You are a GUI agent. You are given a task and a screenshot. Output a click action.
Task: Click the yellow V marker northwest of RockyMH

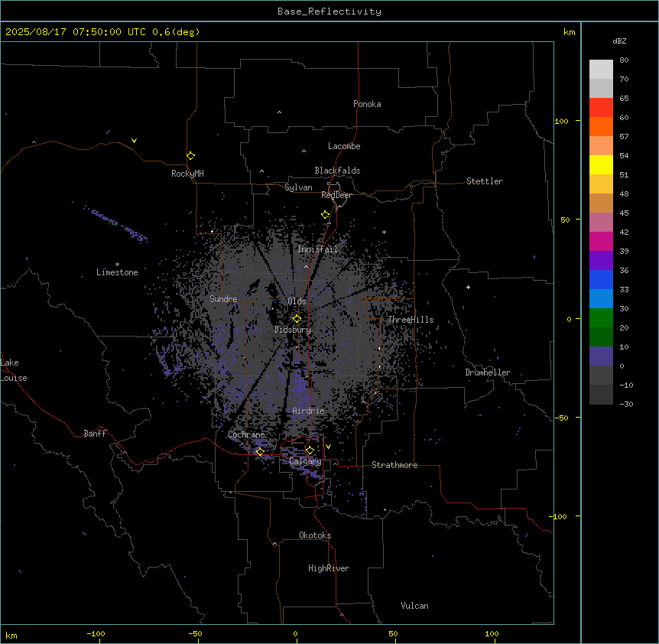point(134,141)
